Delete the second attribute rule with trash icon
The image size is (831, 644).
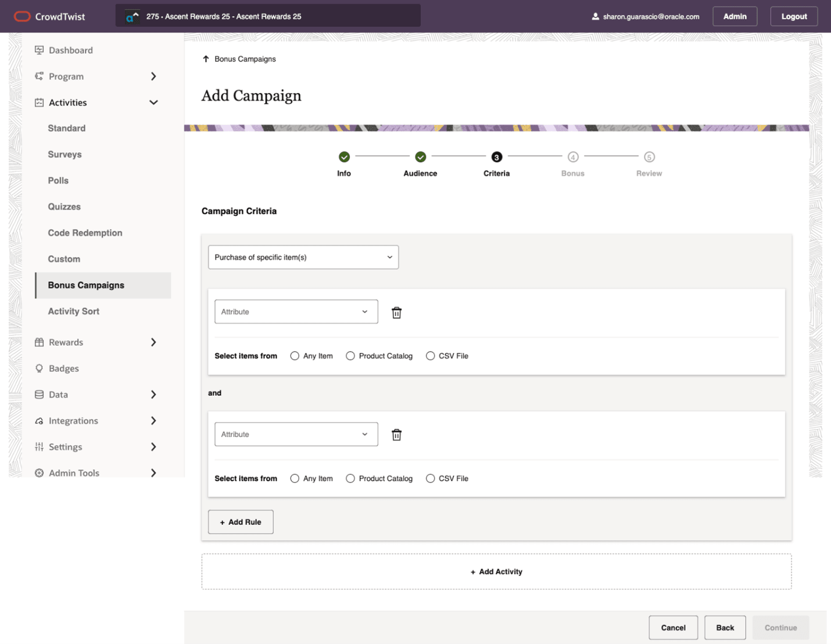click(x=396, y=435)
